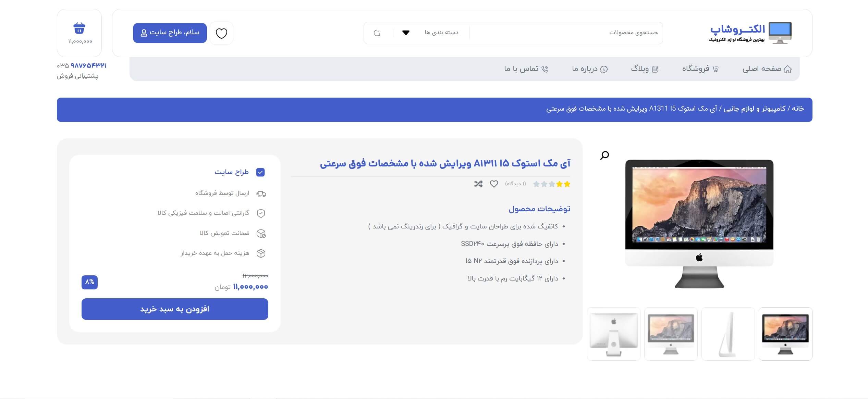Click خانه breadcrumb link

click(798, 109)
